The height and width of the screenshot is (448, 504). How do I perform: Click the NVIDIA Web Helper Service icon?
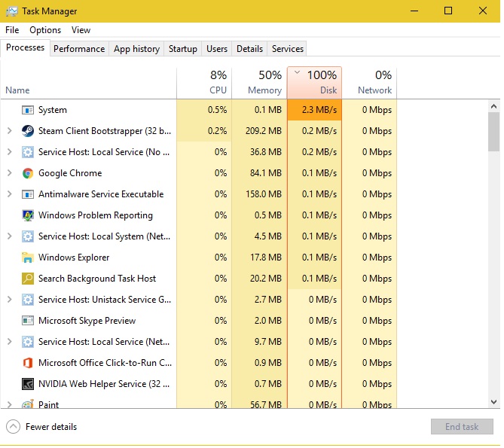click(28, 384)
